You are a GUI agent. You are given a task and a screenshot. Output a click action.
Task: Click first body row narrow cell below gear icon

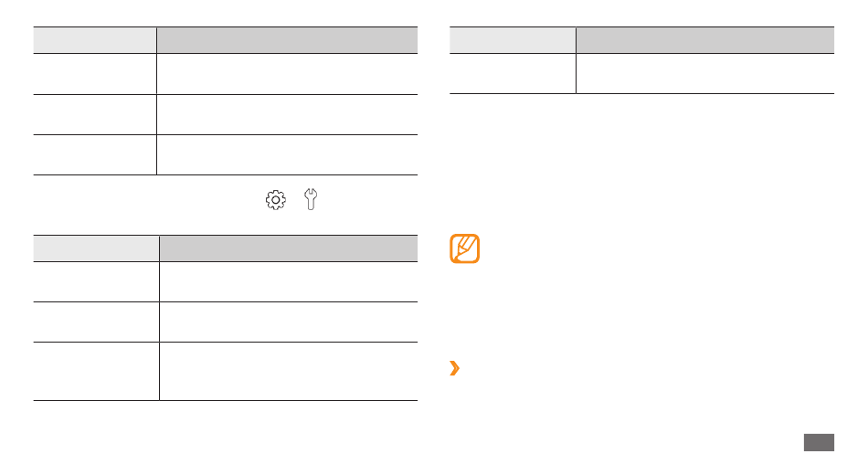click(x=96, y=282)
